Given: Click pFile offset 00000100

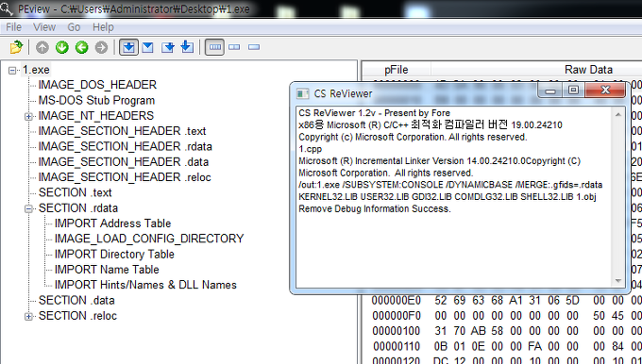Looking at the screenshot, I should pos(397,331).
